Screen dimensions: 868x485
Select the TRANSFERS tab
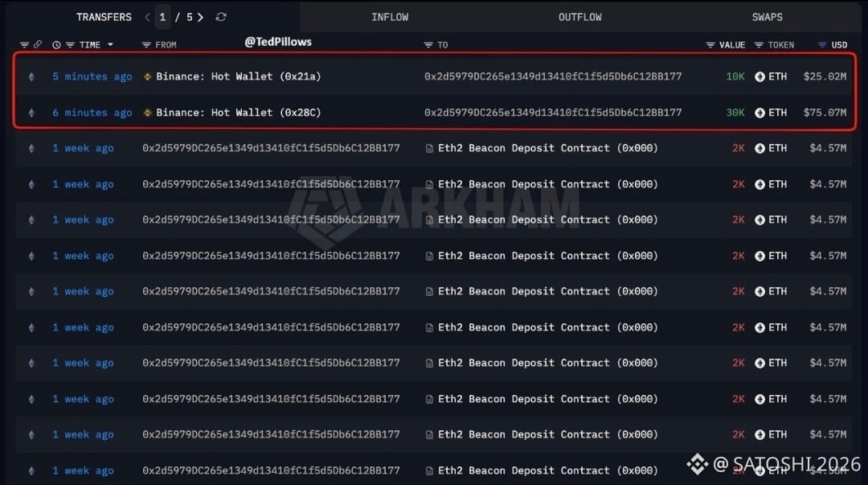(104, 17)
